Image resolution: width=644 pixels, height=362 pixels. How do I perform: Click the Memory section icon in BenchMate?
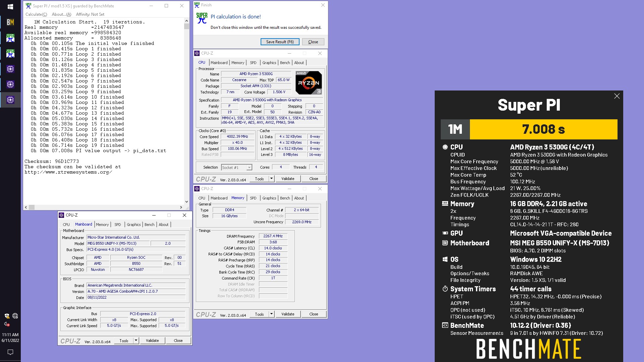tap(445, 203)
